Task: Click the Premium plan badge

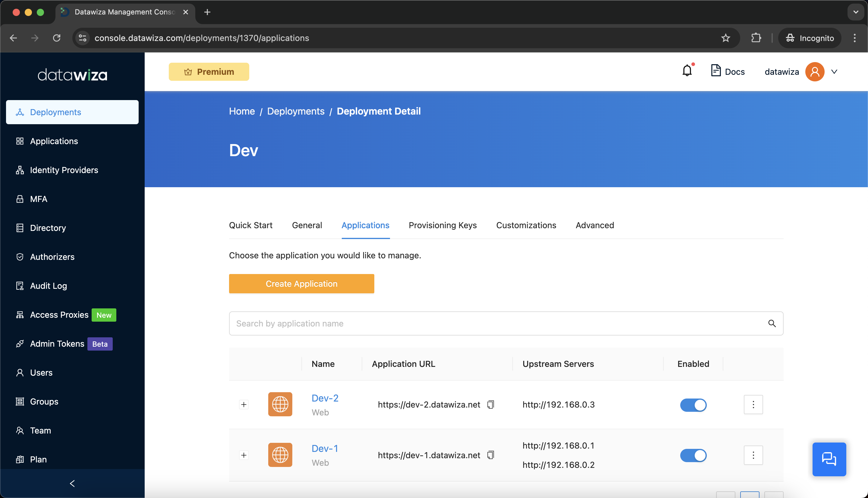Action: coord(209,71)
